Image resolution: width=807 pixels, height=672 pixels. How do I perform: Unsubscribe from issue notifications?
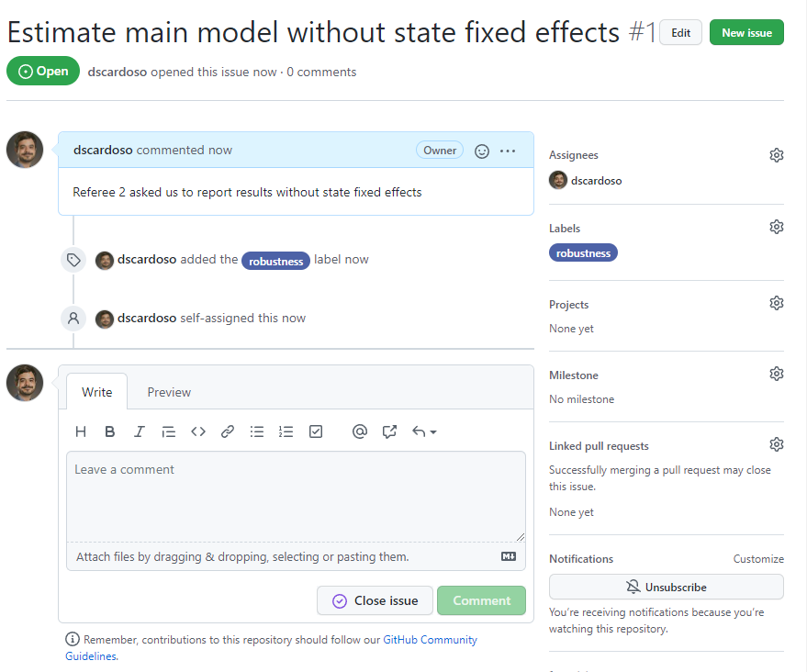pos(666,587)
